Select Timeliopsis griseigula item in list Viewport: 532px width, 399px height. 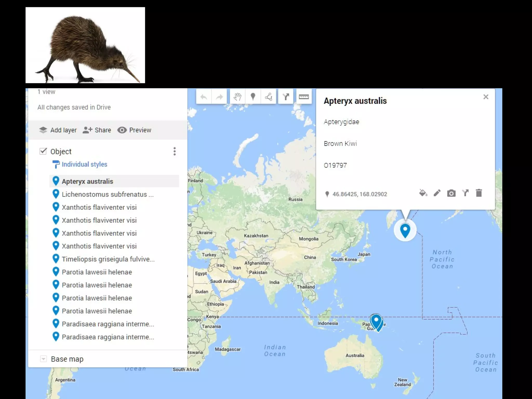[x=108, y=259]
